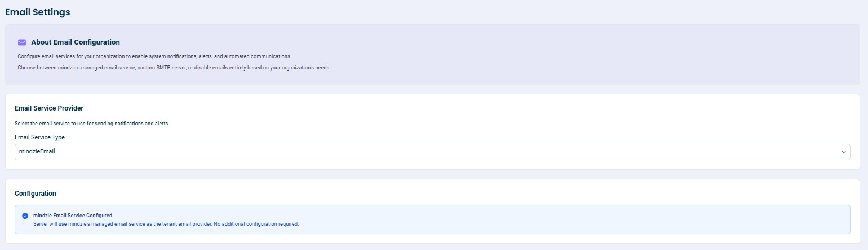Click the chevron arrow of mindzieEmail combo box
The height and width of the screenshot is (250, 868).
coord(844,152)
